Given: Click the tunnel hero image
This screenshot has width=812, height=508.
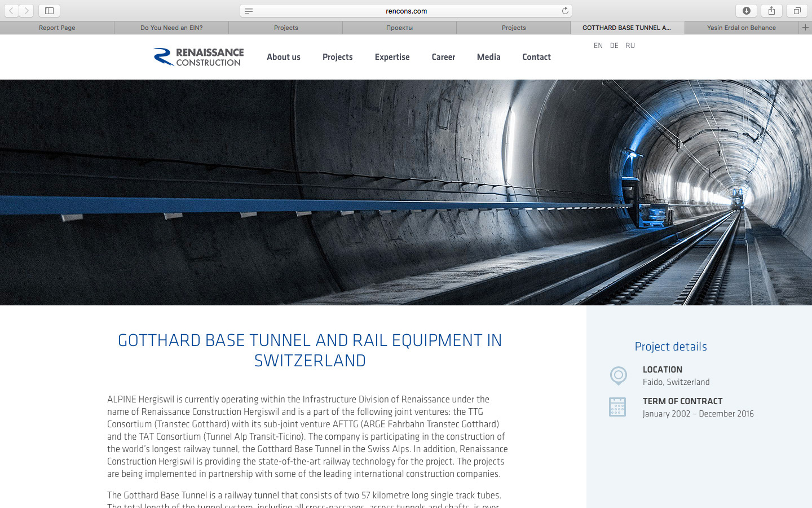Looking at the screenshot, I should point(406,192).
